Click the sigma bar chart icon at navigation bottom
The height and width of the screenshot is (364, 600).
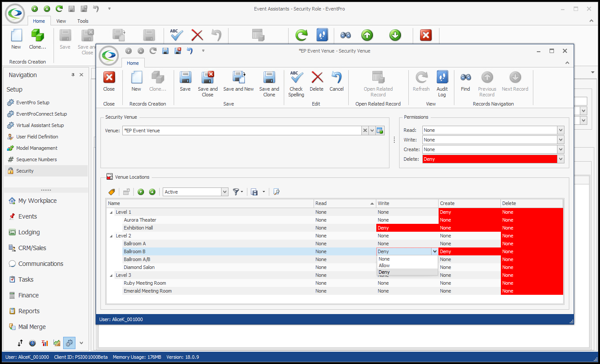[45, 343]
